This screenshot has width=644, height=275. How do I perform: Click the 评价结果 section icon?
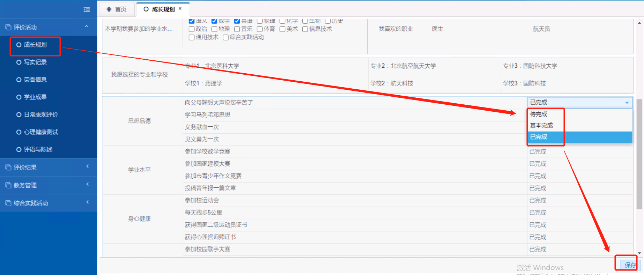(8, 168)
